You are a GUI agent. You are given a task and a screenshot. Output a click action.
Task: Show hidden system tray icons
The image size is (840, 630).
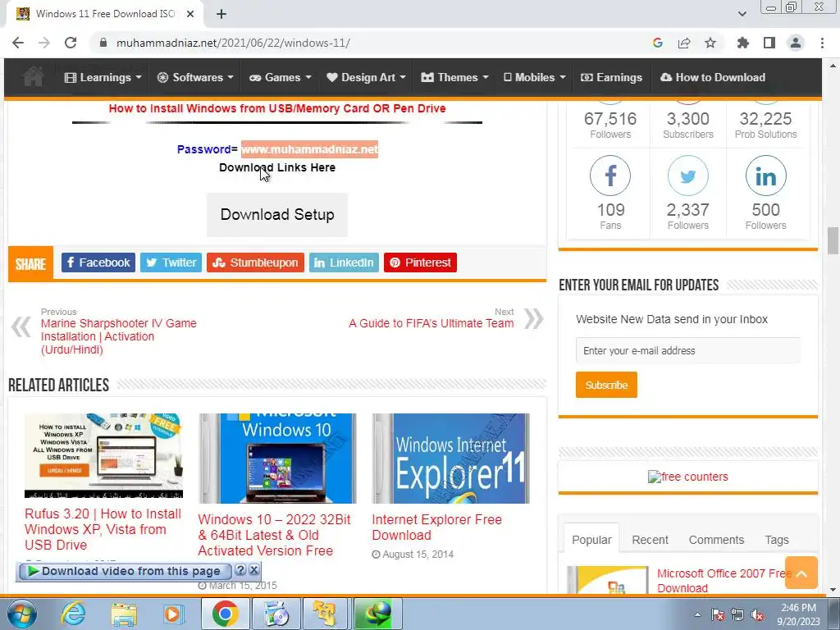tap(697, 614)
